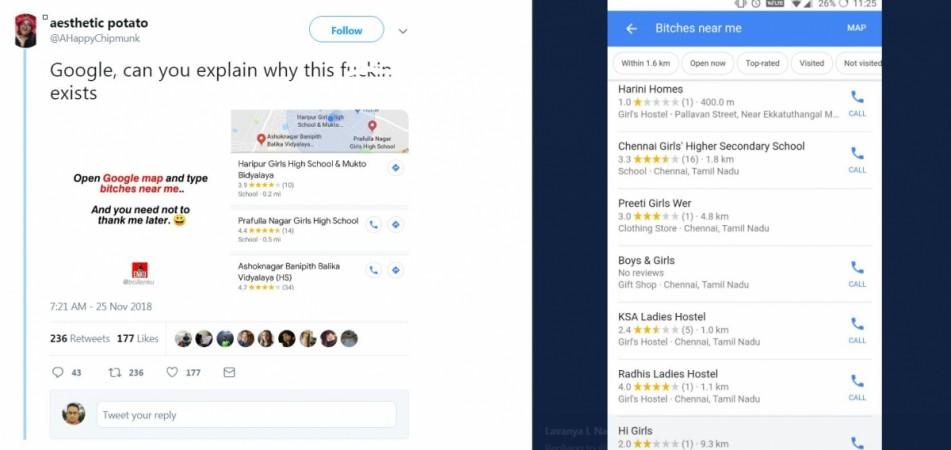Tap back arrow beside Bitches near me

pyautogui.click(x=631, y=29)
